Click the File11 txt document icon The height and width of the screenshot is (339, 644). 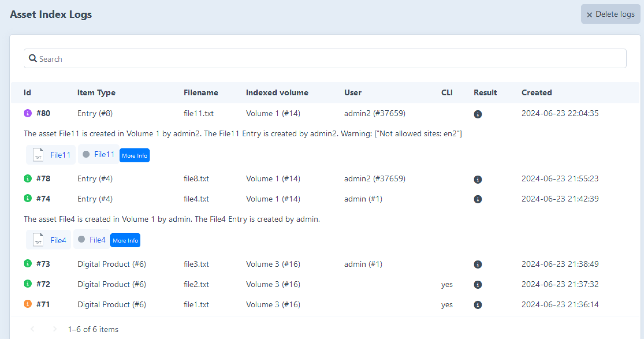click(38, 155)
